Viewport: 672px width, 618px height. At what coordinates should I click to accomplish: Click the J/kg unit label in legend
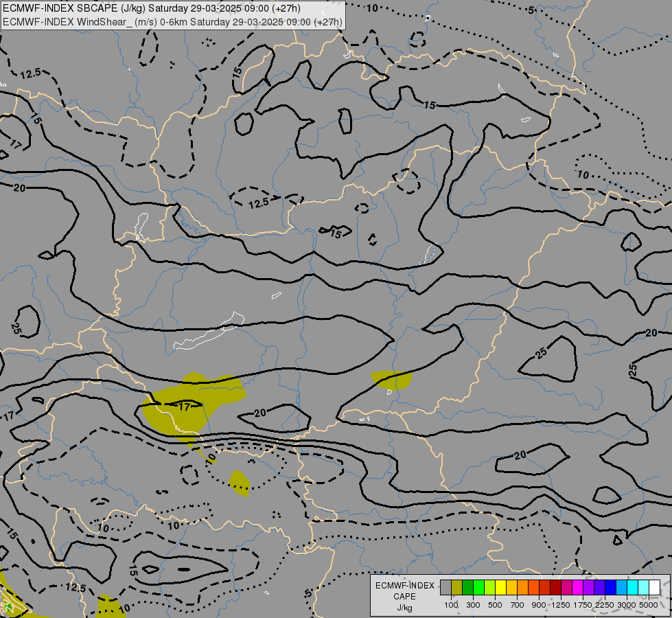[404, 608]
